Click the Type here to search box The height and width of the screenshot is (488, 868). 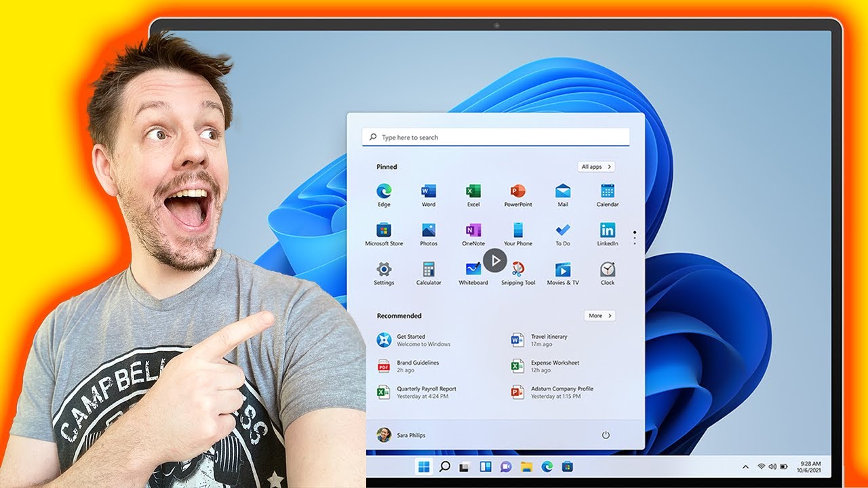[x=496, y=137]
